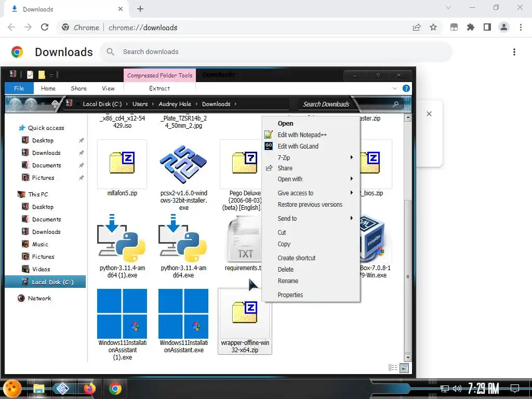The width and height of the screenshot is (532, 399).
Task: Open Quick Access toolbar customize dropdown
Action: [x=51, y=75]
